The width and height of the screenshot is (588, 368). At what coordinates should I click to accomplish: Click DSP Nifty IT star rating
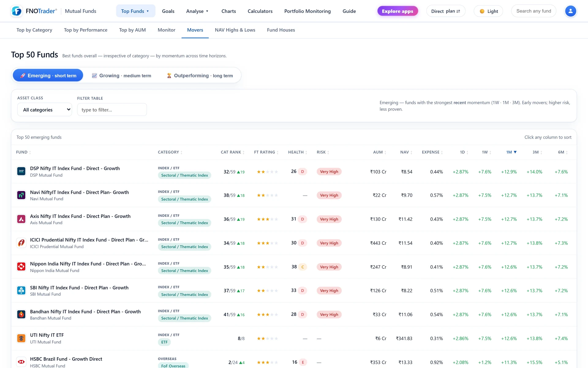(x=267, y=172)
